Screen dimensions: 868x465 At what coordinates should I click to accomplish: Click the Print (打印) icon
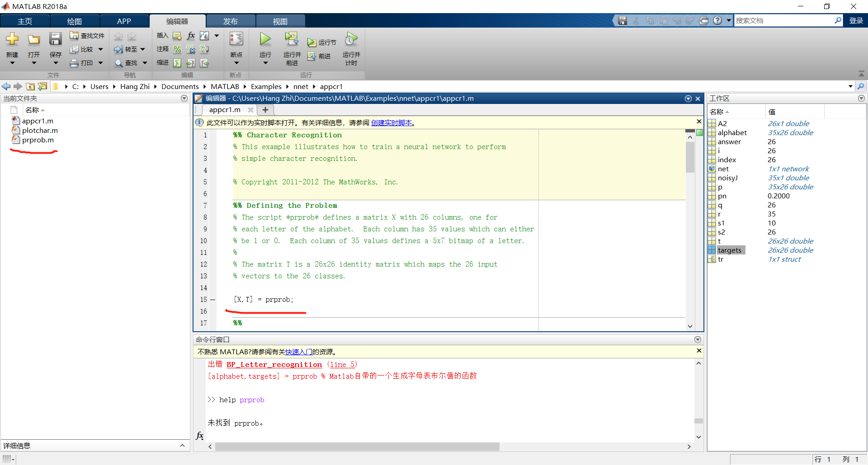point(74,63)
